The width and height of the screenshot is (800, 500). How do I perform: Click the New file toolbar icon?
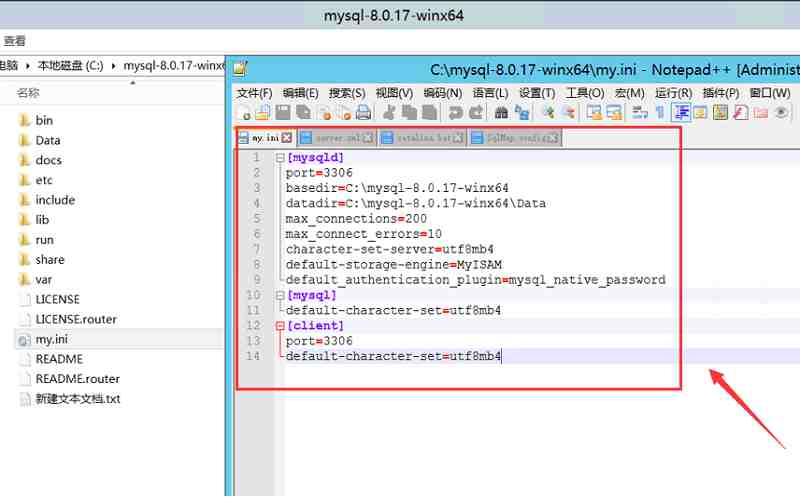coord(244,113)
